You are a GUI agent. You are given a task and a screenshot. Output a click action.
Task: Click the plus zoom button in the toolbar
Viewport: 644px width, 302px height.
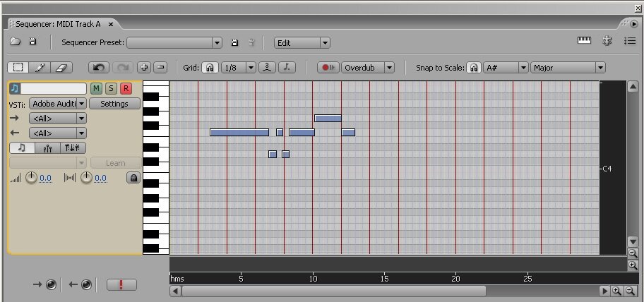[x=144, y=68]
